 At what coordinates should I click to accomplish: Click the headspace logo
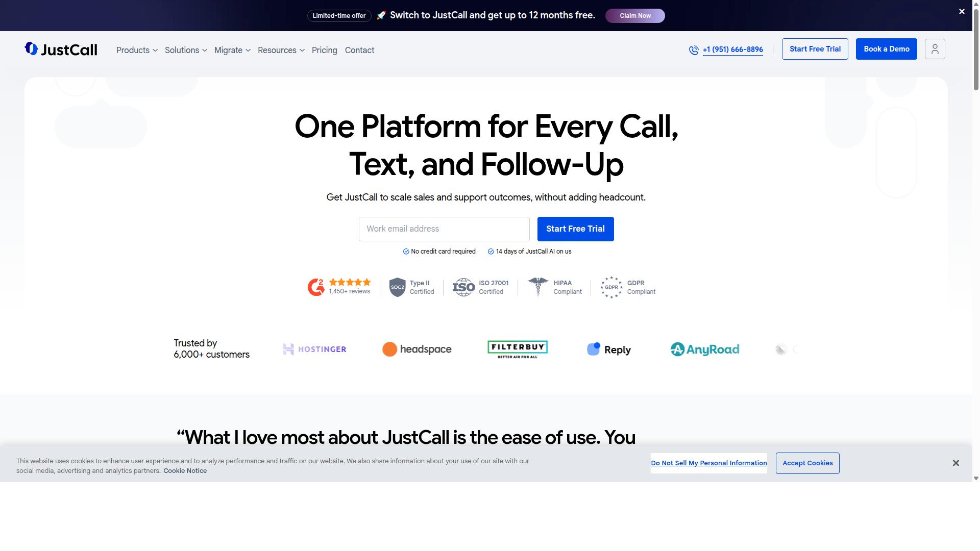coord(416,349)
